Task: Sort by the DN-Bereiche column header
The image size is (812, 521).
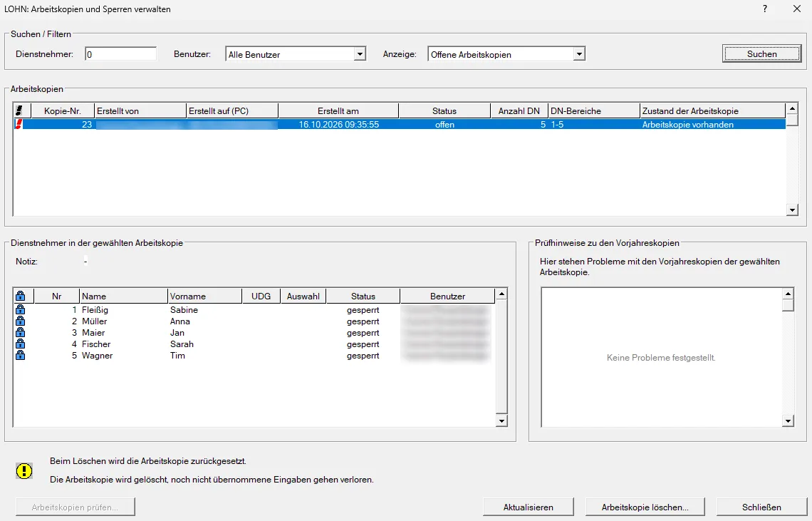Action: 594,111
